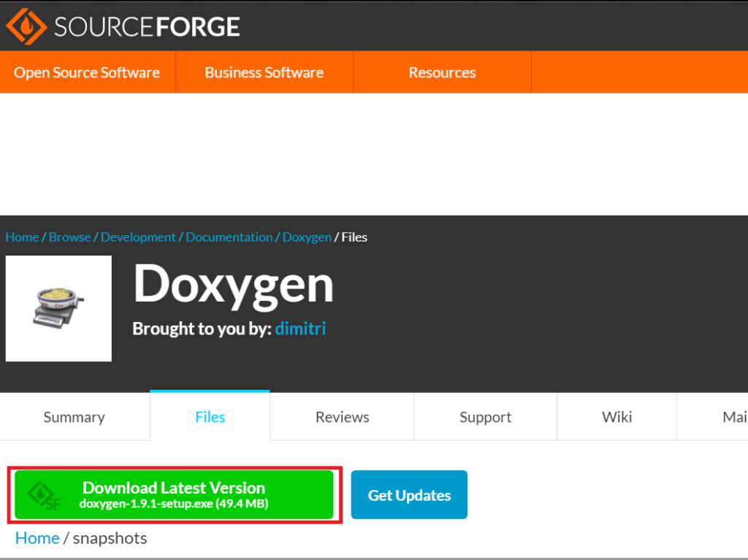Navigate to Development breadcrumb category
This screenshot has width=748, height=560.
pos(138,237)
